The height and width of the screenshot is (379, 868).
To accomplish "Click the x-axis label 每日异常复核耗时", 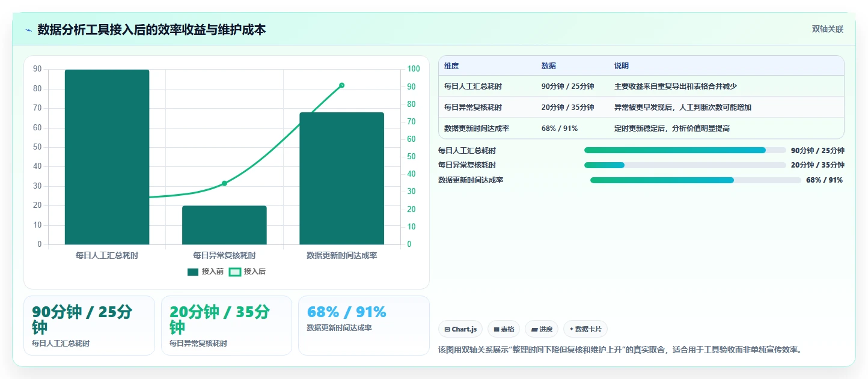I will pos(224,255).
